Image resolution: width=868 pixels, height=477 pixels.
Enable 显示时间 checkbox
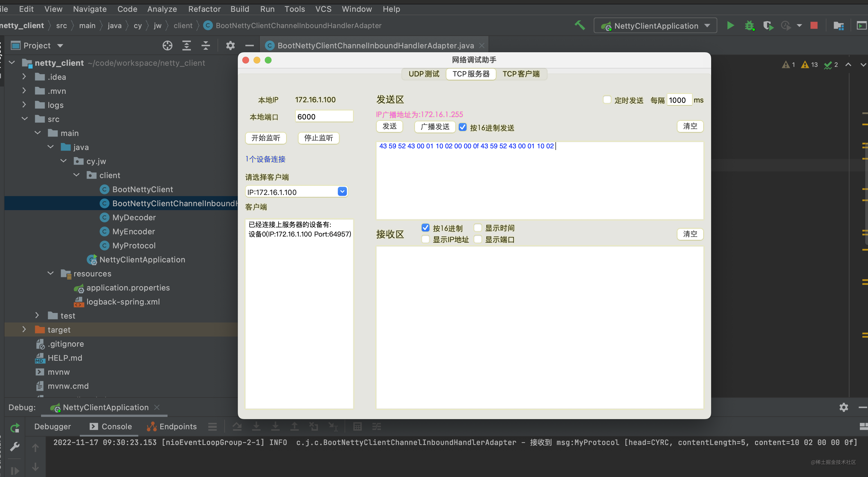click(x=478, y=228)
